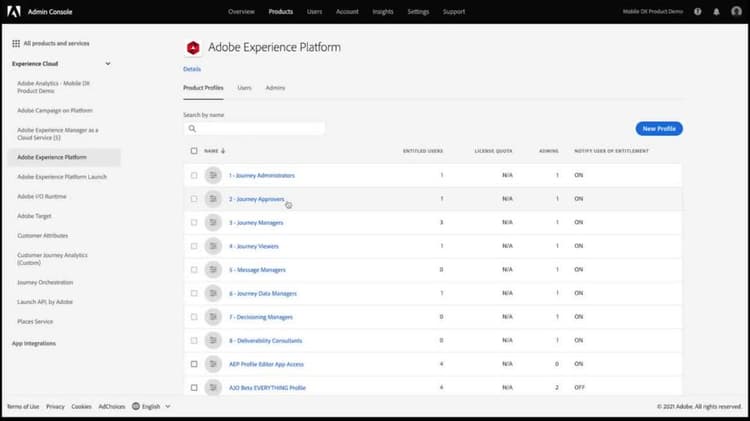Click the Journey Administrators profile icon
750x421 pixels.
(x=213, y=175)
